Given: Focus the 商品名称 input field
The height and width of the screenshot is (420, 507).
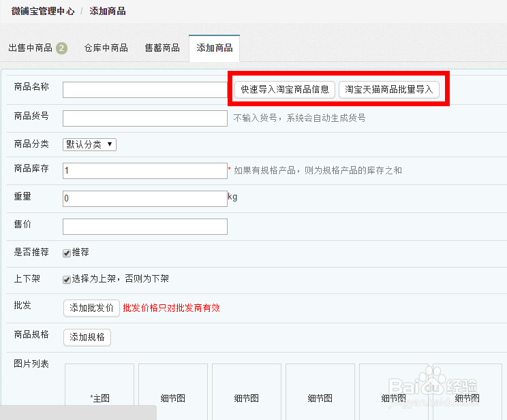Looking at the screenshot, I should (x=145, y=90).
